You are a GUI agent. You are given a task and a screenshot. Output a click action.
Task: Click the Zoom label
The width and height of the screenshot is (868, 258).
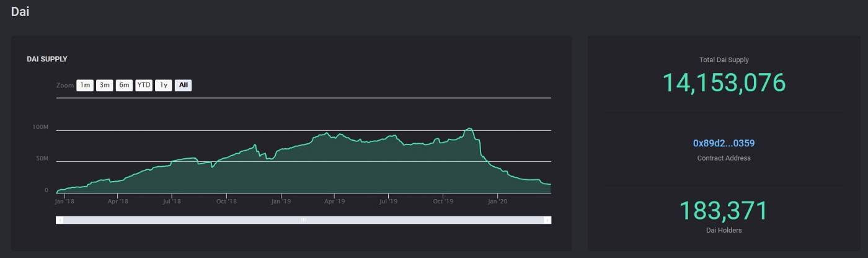(x=65, y=85)
